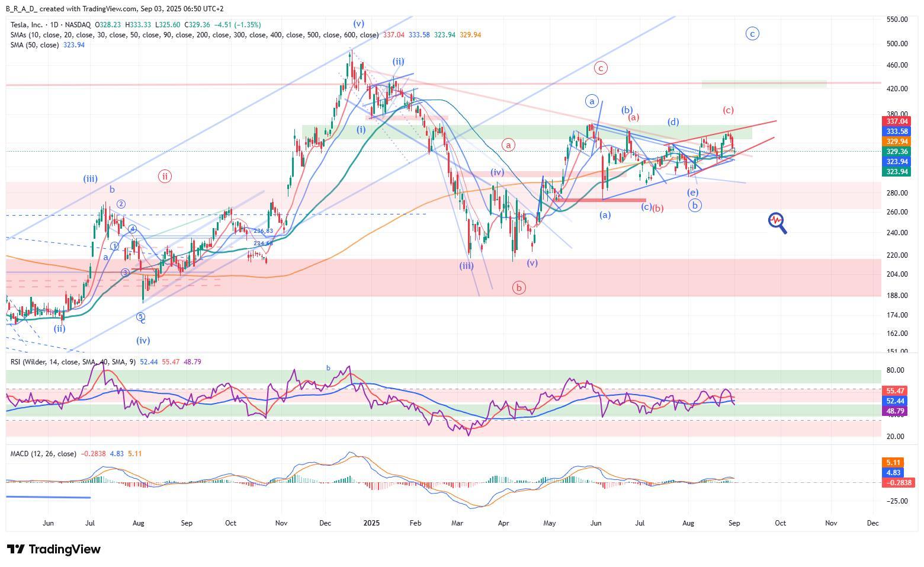Viewport: 924px width, 567px height.
Task: Select the circled 2 sub-wave marker
Action: pyautogui.click(x=121, y=204)
